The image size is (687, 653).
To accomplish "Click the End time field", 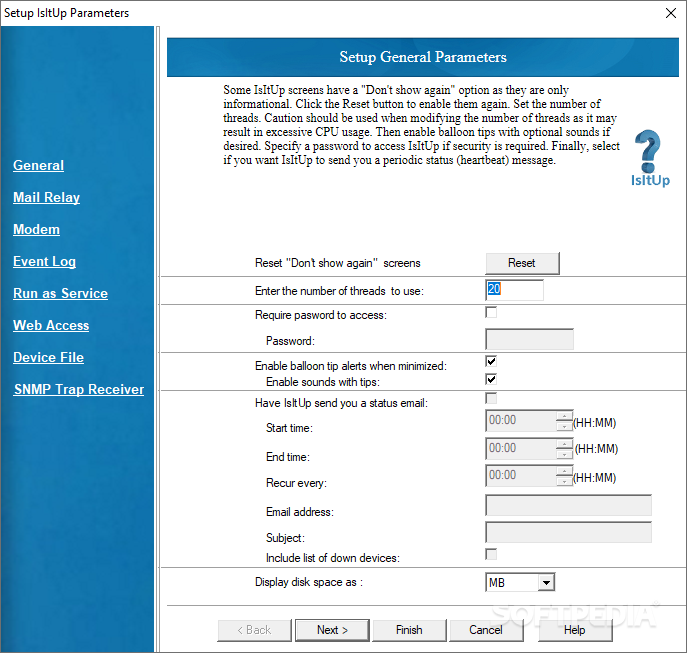I will point(521,448).
